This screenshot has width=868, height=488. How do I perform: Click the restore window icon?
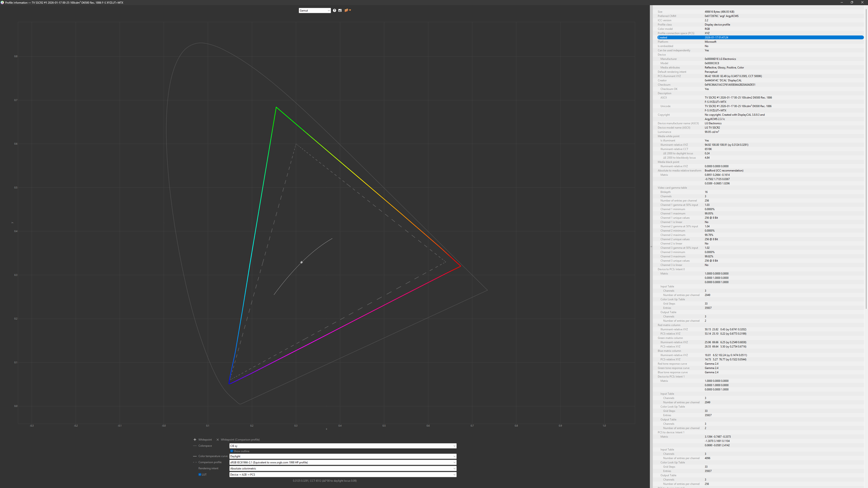click(852, 2)
